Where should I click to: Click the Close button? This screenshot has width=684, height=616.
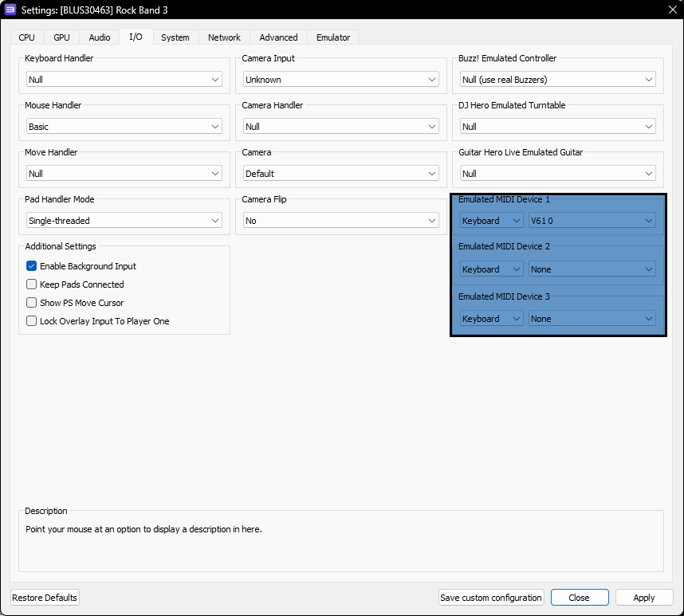(580, 597)
